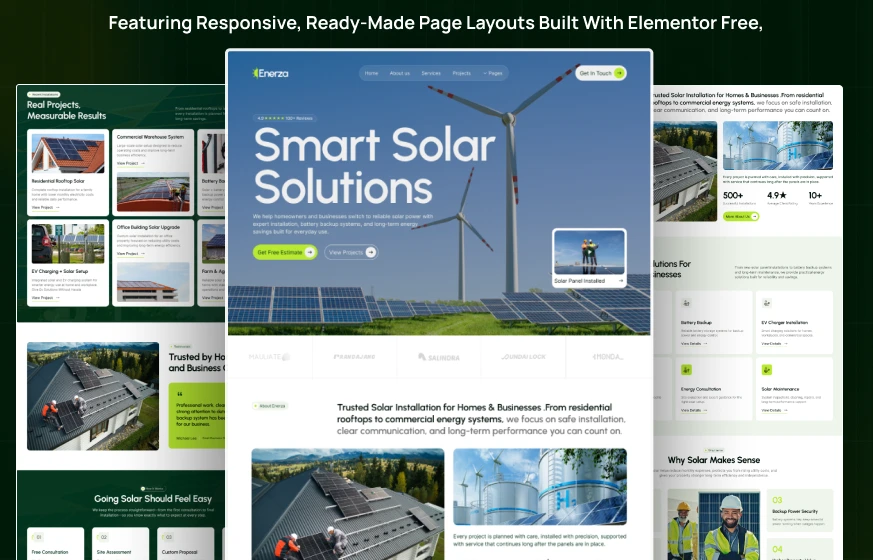This screenshot has width=873, height=560.
Task: Open the hydrogen tanks photo in center page
Action: 540,487
